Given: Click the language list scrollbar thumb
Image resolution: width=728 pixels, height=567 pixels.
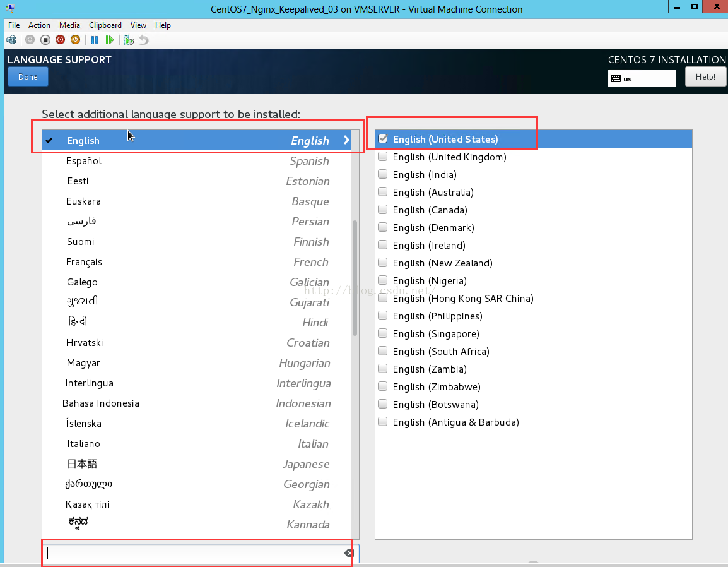Looking at the screenshot, I should click(355, 277).
